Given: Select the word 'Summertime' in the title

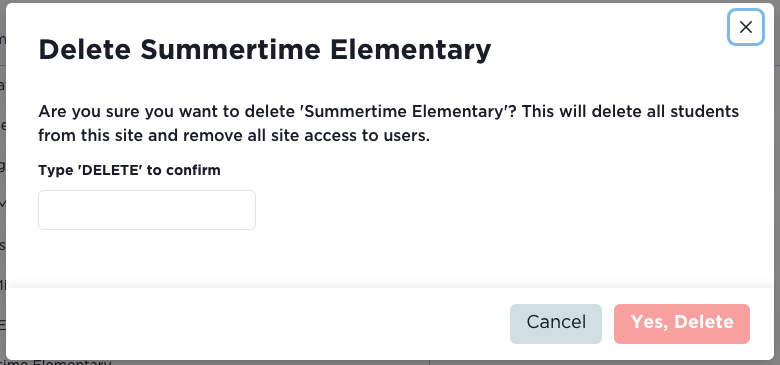Looking at the screenshot, I should point(229,50).
